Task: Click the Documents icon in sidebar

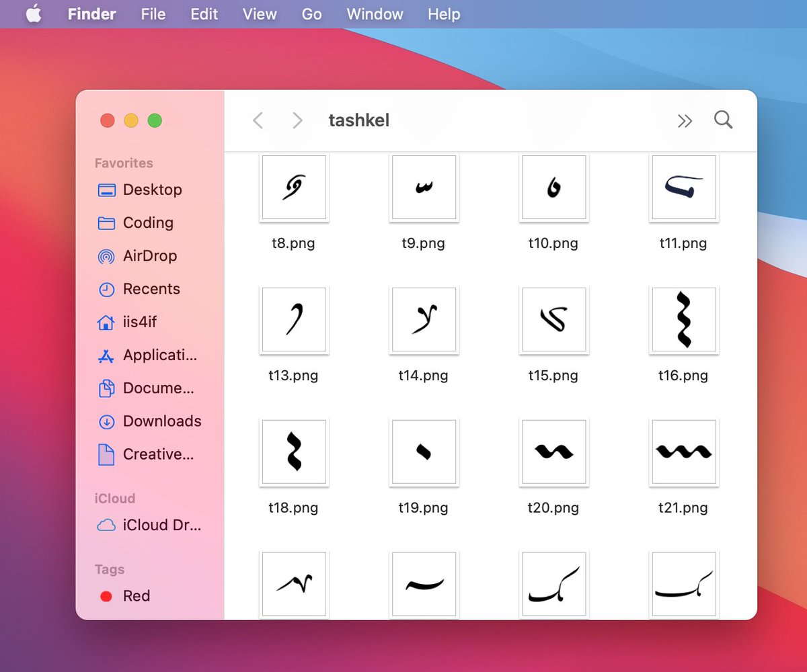Action: (x=106, y=388)
